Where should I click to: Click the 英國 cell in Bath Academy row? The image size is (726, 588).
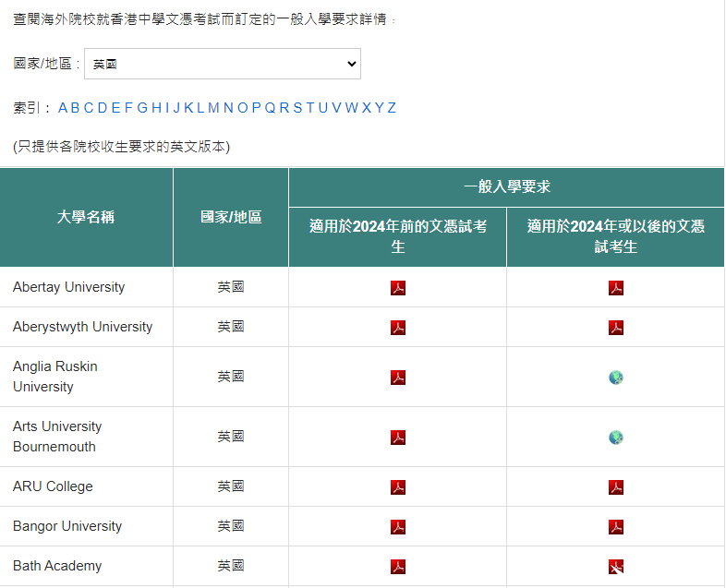[x=231, y=566]
